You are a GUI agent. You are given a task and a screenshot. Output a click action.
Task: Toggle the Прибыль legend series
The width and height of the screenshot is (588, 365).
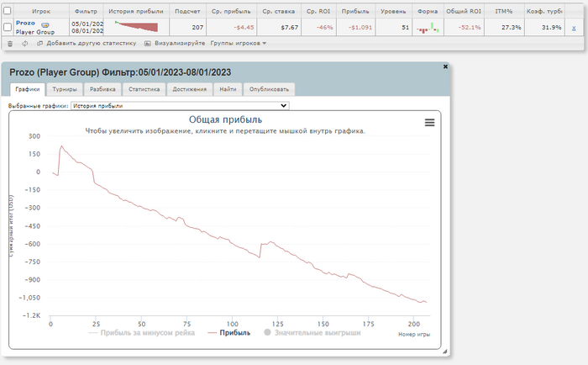click(229, 333)
